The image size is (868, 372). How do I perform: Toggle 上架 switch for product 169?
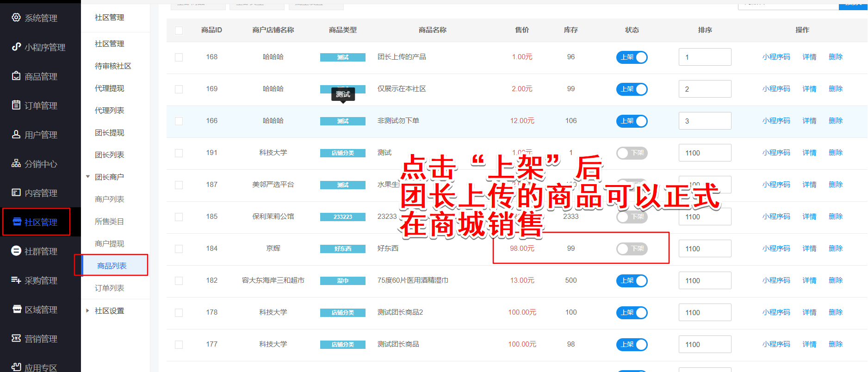632,89
